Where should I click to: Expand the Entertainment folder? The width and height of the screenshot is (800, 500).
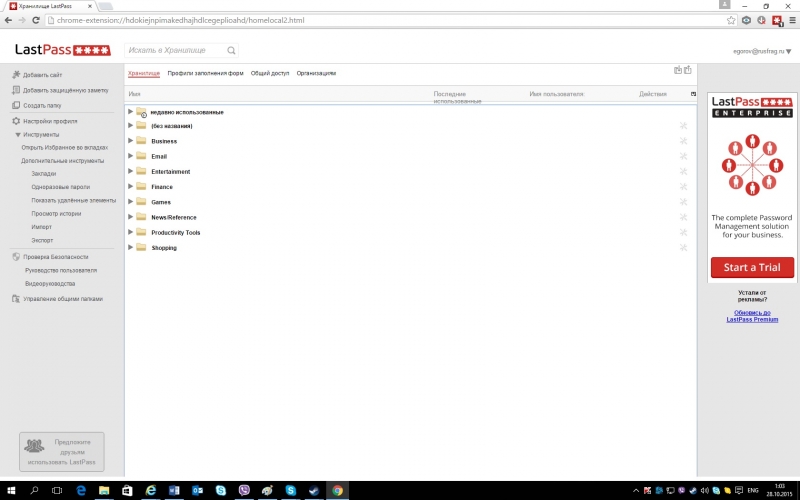click(x=131, y=171)
